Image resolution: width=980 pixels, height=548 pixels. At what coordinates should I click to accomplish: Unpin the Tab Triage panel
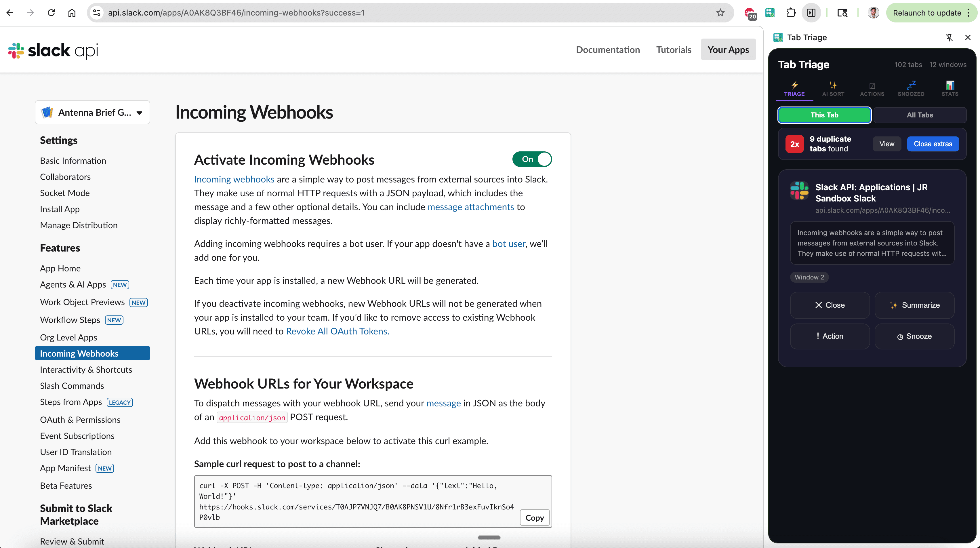pyautogui.click(x=949, y=37)
